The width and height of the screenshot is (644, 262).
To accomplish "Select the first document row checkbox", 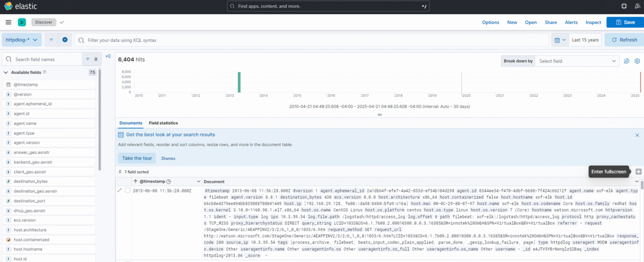I will click(128, 189).
